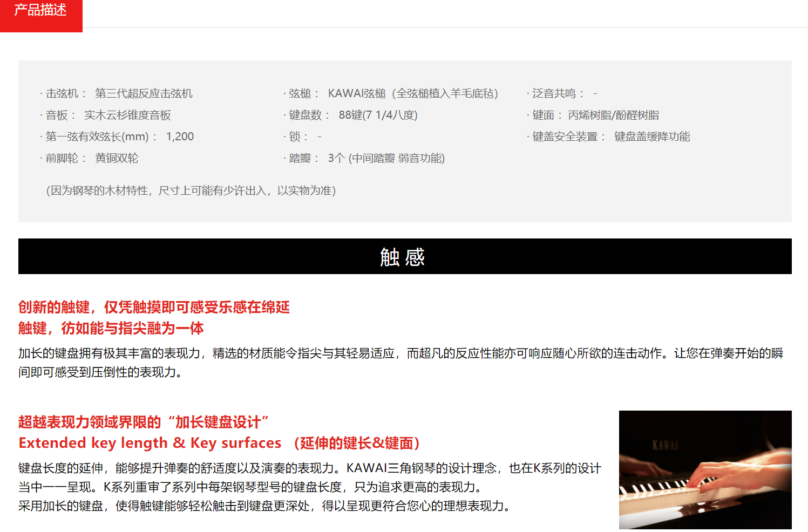
Task: Open the 产品描述 tab
Action: click(x=41, y=15)
